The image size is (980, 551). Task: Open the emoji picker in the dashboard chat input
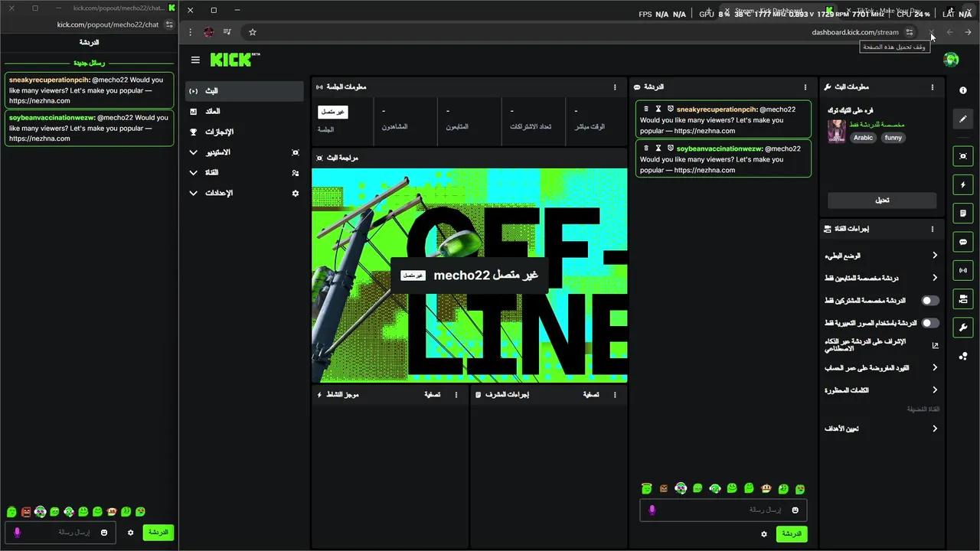tap(795, 510)
